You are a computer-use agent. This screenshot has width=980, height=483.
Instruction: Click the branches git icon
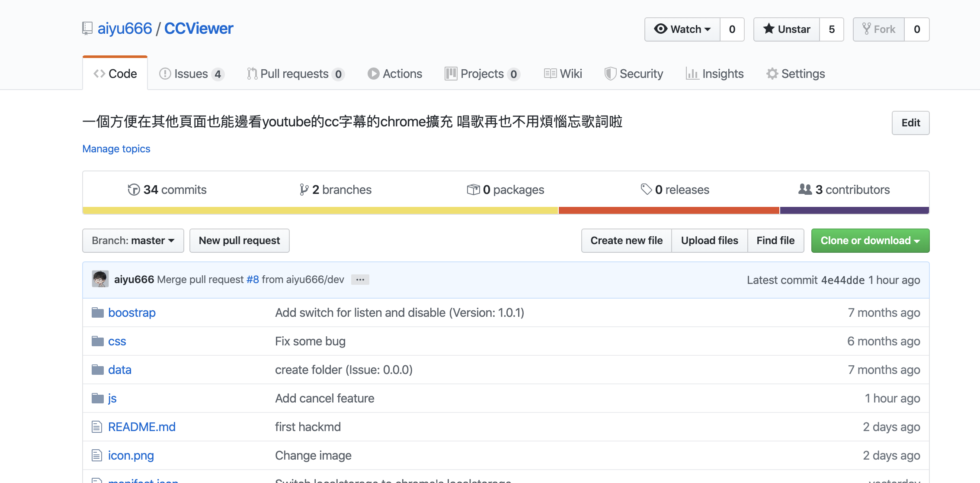(304, 190)
